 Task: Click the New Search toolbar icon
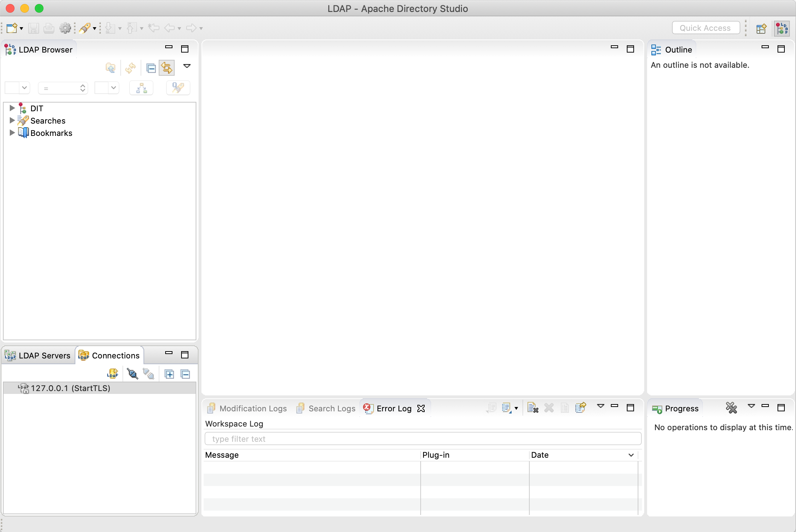[85, 28]
